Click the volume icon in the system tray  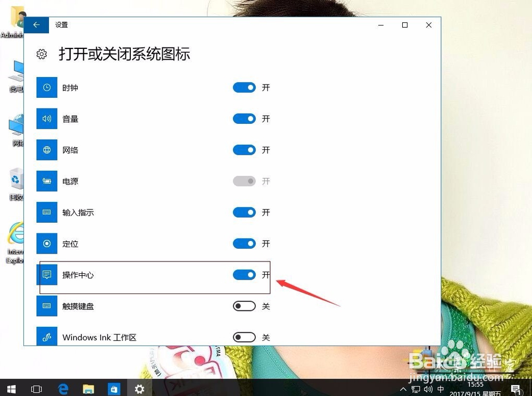coord(428,389)
